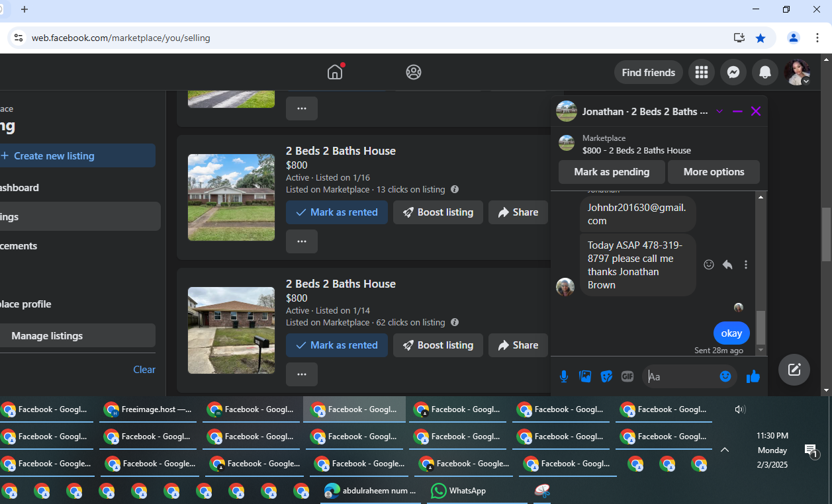Open more options for the 1/14 listing

[x=302, y=374]
